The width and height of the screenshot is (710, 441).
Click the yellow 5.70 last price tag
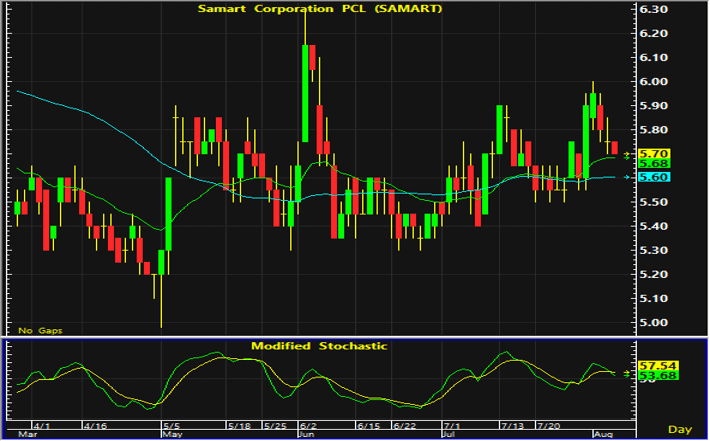(x=653, y=153)
